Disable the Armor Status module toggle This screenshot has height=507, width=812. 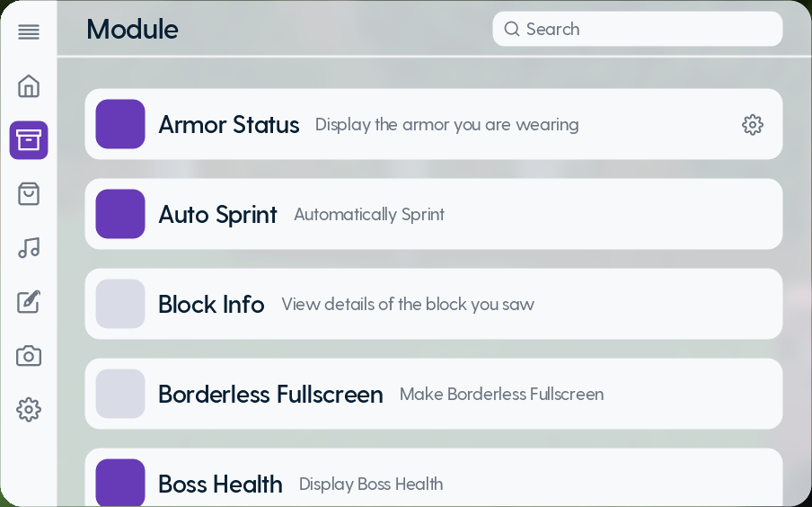tap(120, 124)
